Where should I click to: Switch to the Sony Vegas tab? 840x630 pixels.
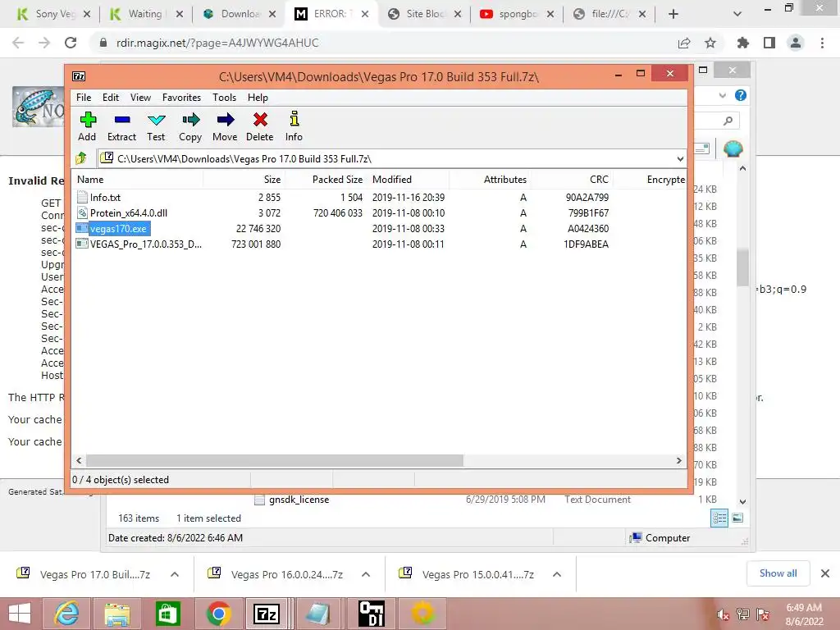click(52, 14)
